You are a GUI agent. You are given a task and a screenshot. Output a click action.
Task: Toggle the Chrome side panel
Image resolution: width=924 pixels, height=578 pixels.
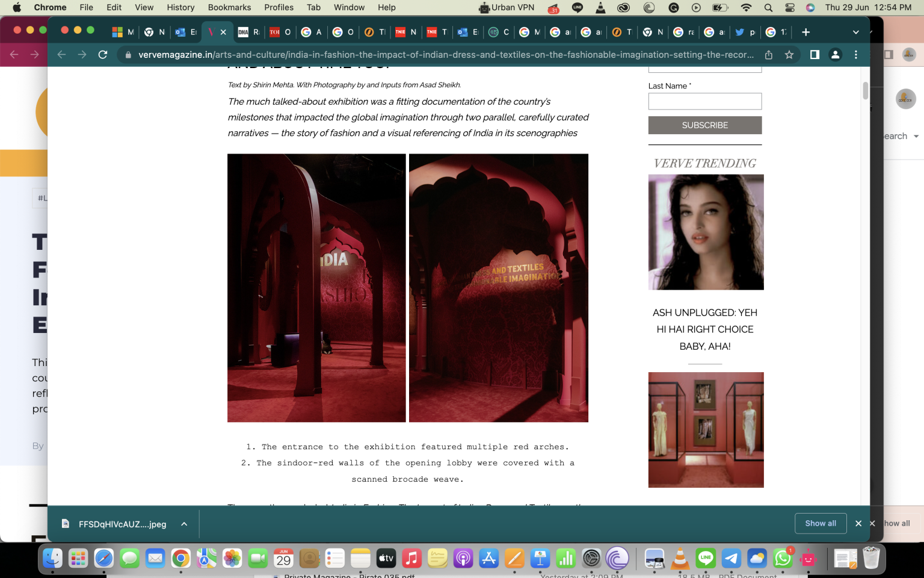[x=815, y=55]
